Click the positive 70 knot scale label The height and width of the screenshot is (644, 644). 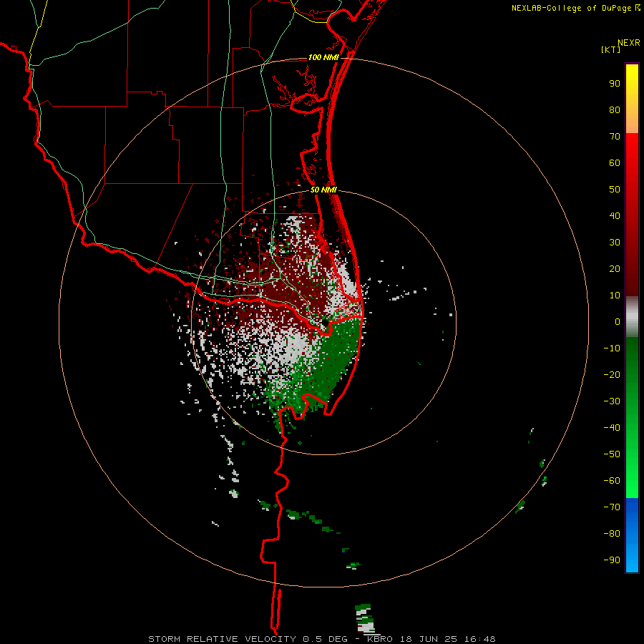click(615, 137)
